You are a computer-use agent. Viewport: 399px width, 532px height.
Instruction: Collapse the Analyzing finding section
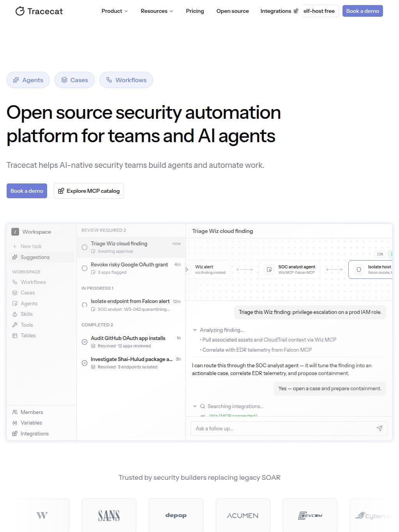[195, 330]
